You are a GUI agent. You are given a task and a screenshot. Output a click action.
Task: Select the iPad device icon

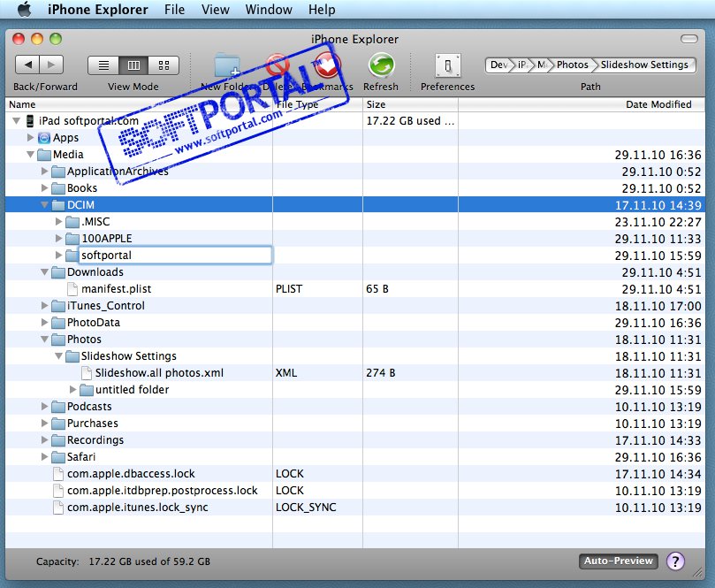pos(30,121)
